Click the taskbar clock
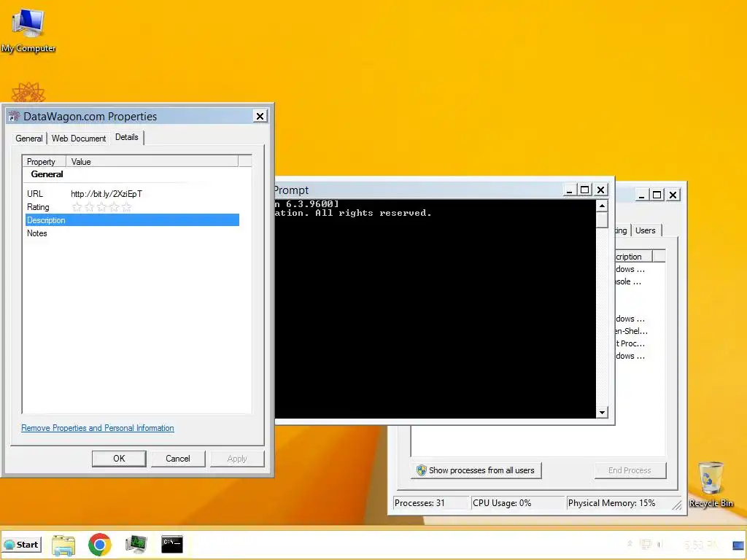 [700, 544]
